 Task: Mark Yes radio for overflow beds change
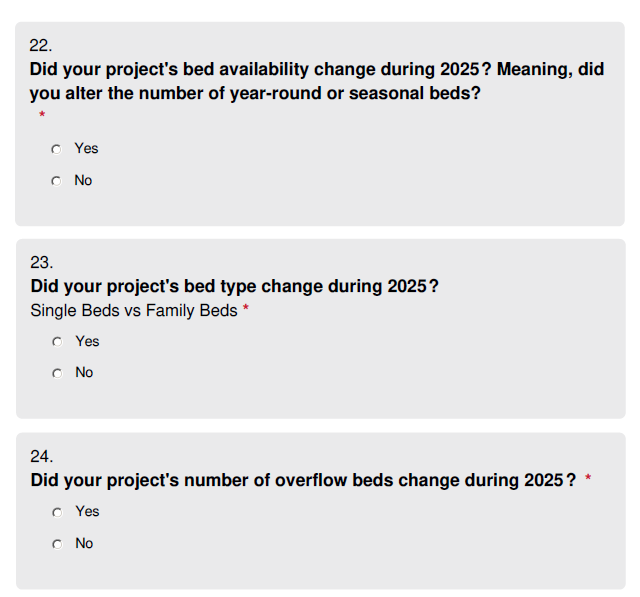[x=57, y=512]
